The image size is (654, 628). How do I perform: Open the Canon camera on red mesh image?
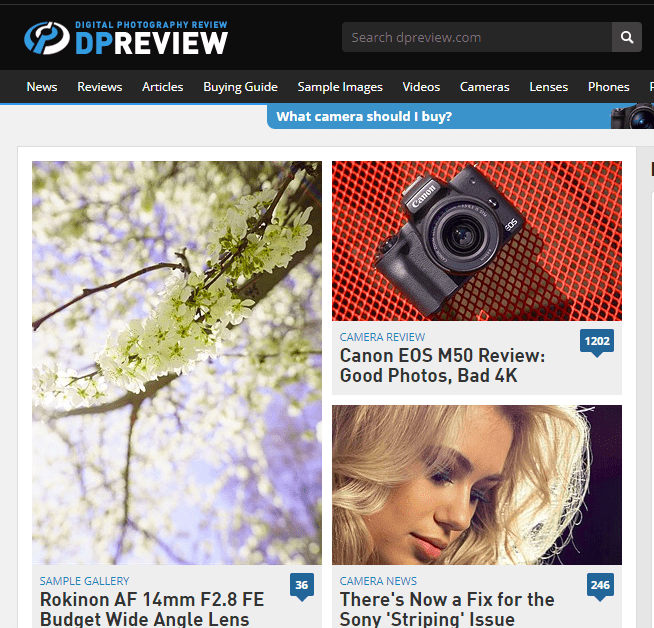(x=477, y=241)
